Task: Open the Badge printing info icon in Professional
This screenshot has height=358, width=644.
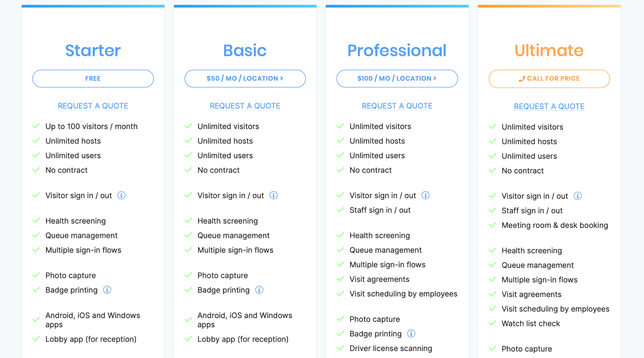Action: tap(411, 334)
